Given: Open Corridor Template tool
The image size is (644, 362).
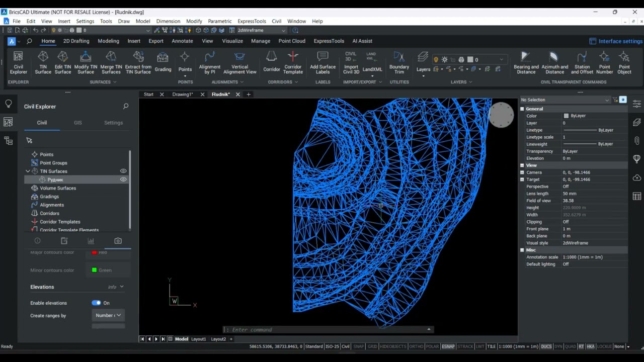Looking at the screenshot, I should point(293,62).
